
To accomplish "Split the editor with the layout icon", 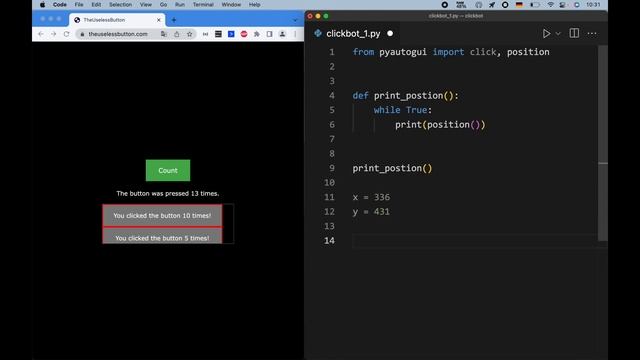I will 574,33.
